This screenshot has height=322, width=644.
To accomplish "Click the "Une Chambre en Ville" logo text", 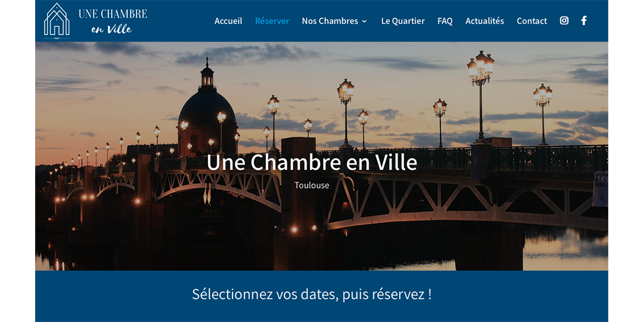I will [112, 21].
